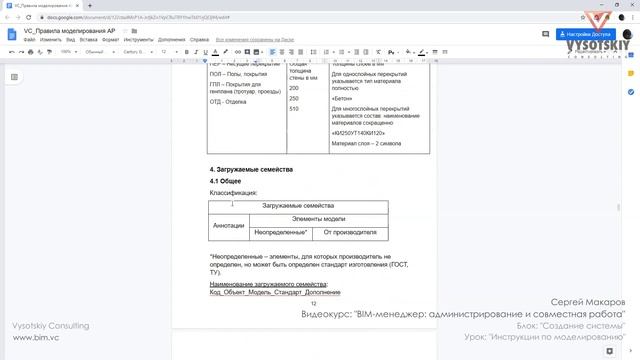The width and height of the screenshot is (640, 360).
Task: Open the comment history icon
Action: point(545,34)
